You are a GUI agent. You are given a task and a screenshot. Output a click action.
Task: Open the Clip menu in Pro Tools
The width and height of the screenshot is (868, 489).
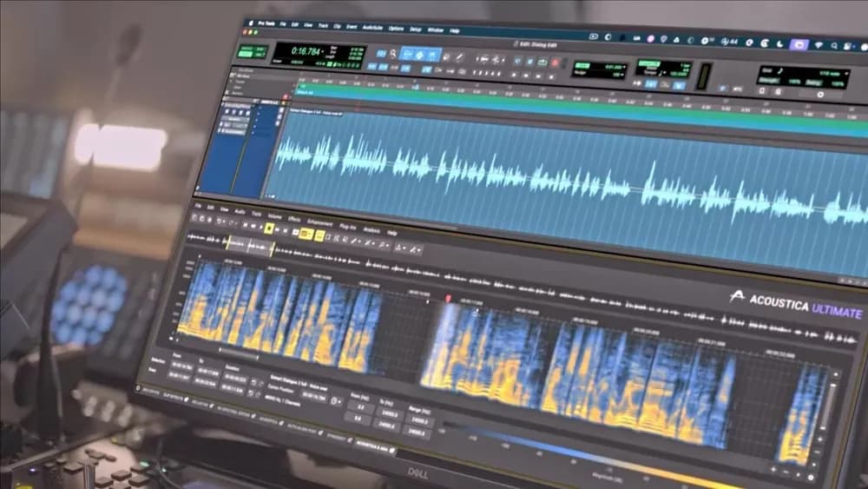(337, 26)
